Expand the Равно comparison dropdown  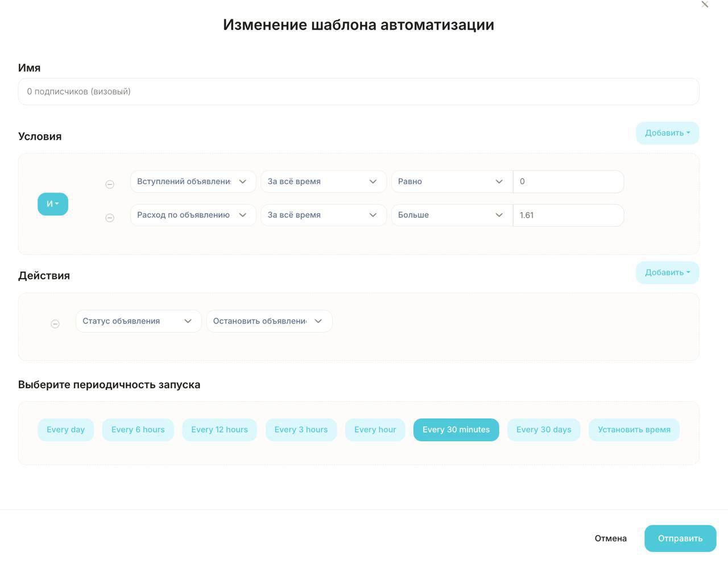(x=451, y=181)
